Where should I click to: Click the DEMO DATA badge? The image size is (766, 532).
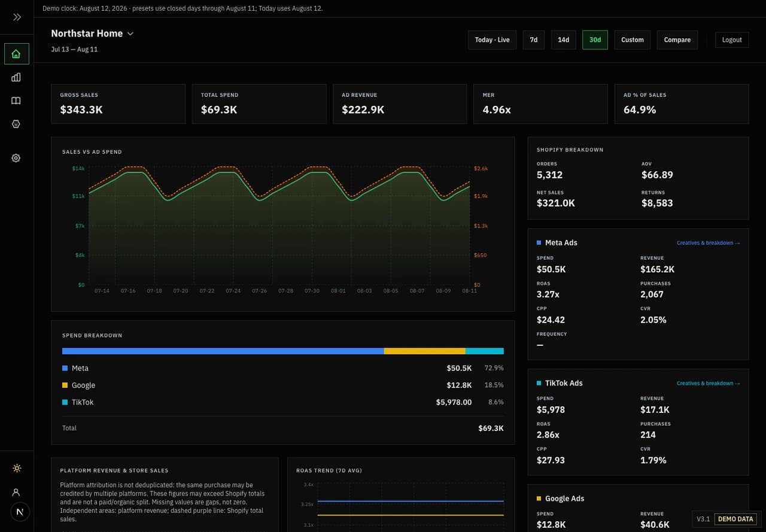tap(735, 519)
